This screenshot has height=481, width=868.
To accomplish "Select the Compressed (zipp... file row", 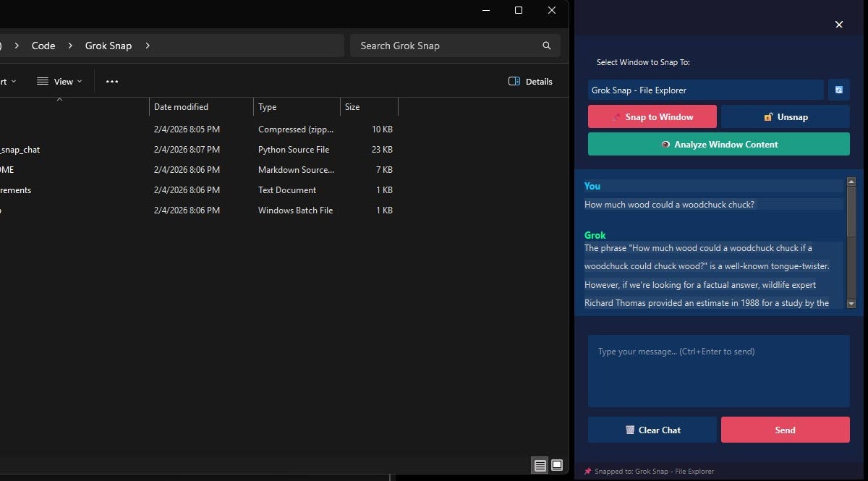I will click(x=199, y=129).
